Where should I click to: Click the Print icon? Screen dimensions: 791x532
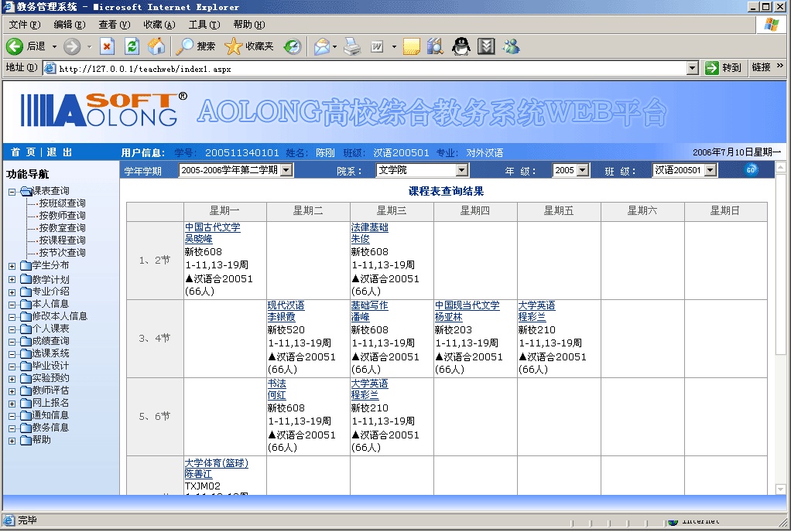(x=352, y=46)
